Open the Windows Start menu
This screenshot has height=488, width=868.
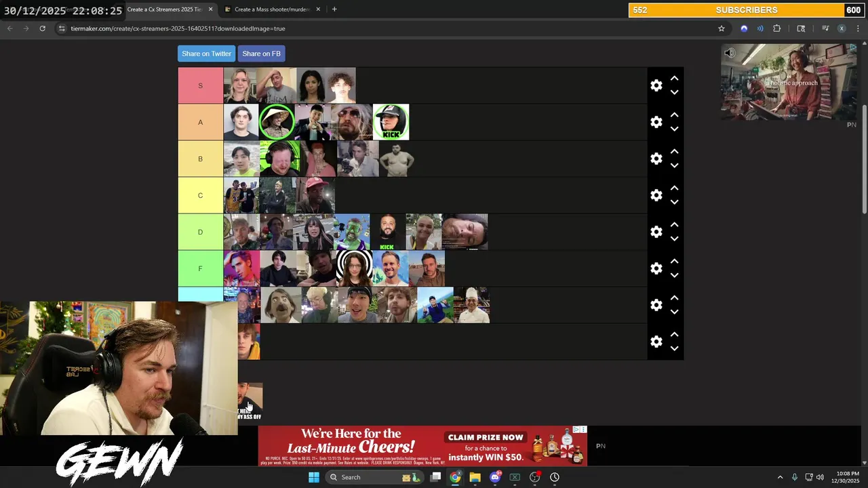314,477
